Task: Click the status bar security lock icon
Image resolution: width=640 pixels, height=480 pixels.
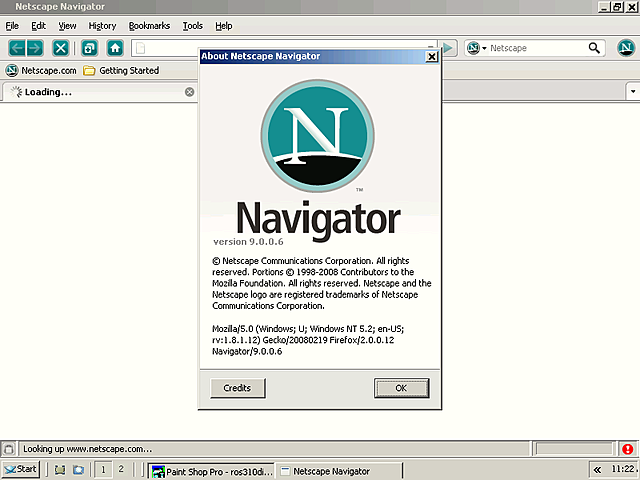Action: click(9, 449)
